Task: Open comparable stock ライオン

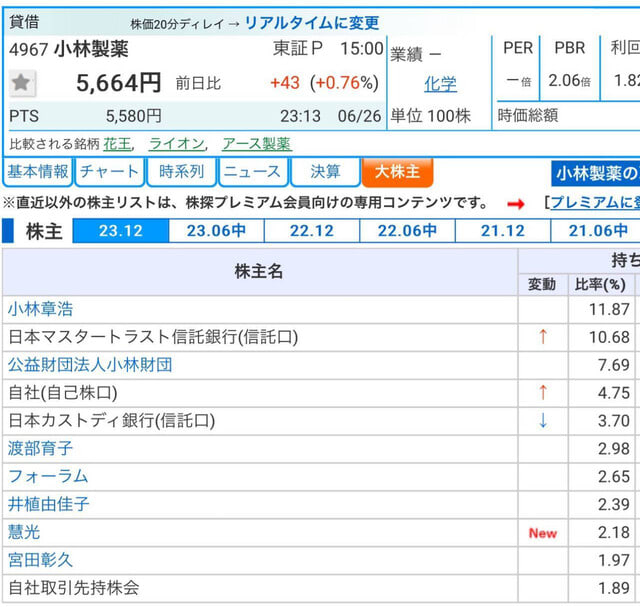Action: tap(177, 144)
